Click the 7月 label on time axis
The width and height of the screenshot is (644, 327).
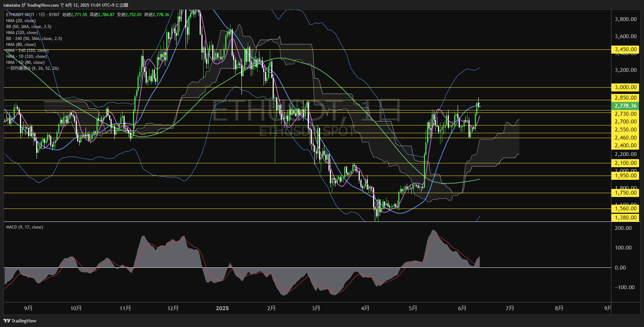[x=510, y=308]
